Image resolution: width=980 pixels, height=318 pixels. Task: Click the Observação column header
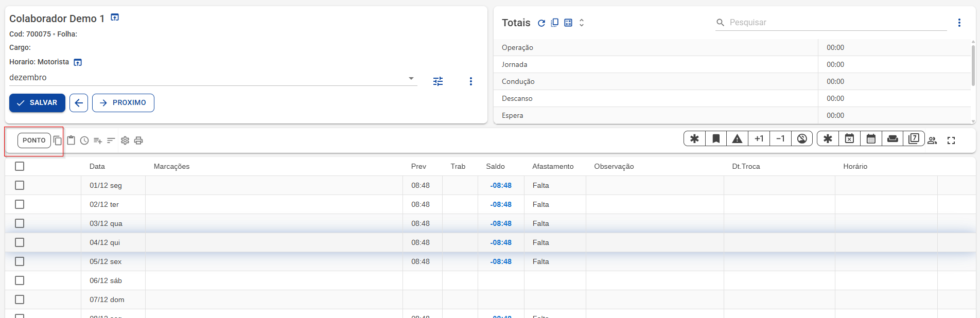tap(614, 166)
